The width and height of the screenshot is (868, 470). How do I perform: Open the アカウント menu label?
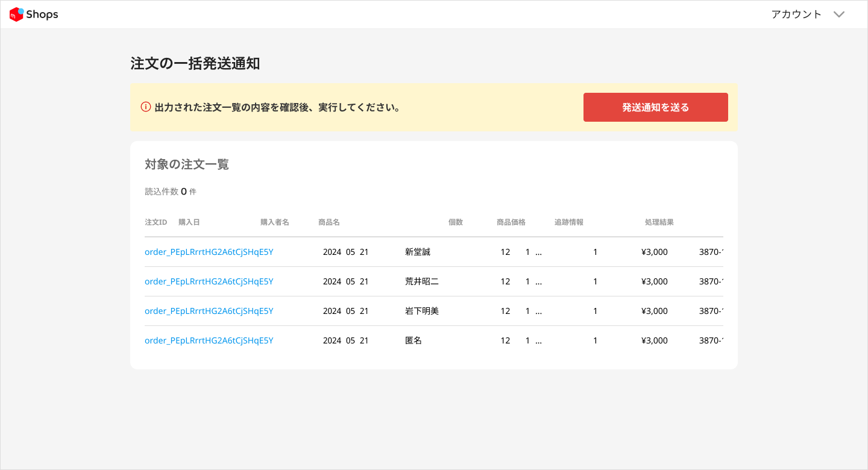[x=796, y=14]
